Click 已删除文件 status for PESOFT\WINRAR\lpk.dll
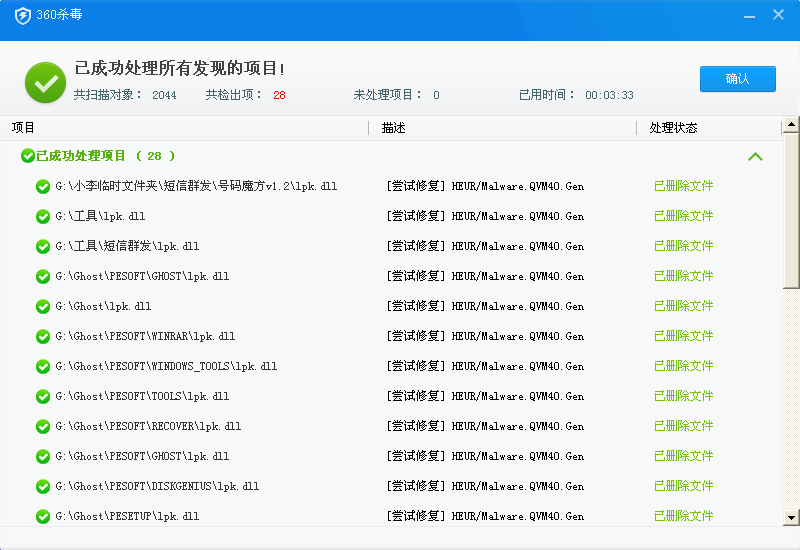This screenshot has width=800, height=550. (x=684, y=336)
